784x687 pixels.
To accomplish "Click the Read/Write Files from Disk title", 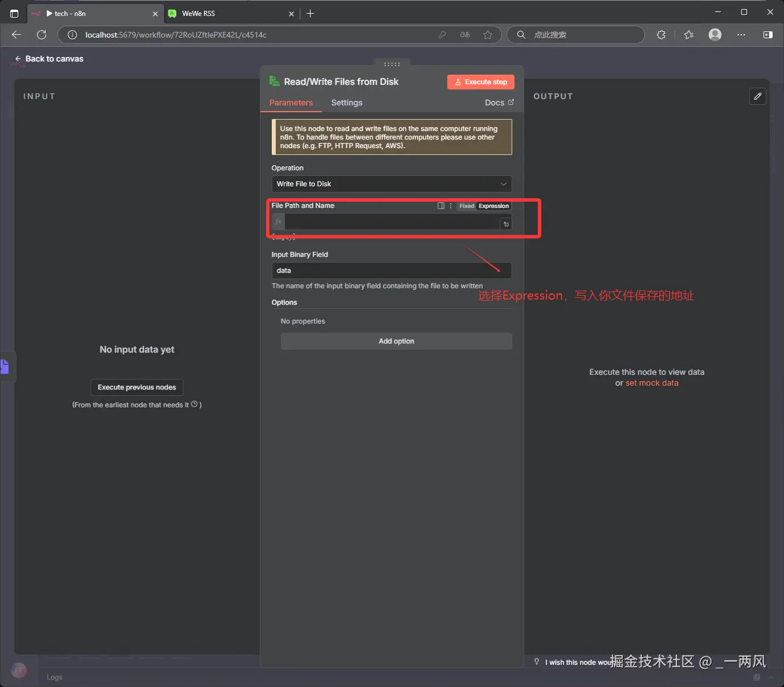I will pyautogui.click(x=341, y=82).
